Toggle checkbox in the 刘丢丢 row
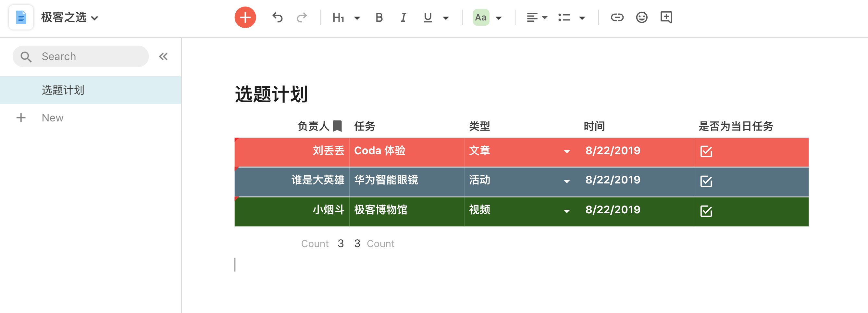 point(706,152)
